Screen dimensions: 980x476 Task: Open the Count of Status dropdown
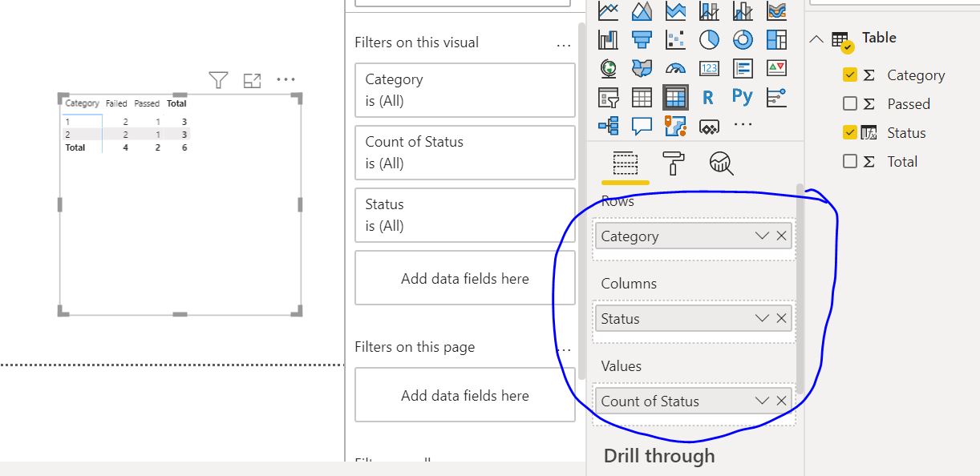click(762, 401)
